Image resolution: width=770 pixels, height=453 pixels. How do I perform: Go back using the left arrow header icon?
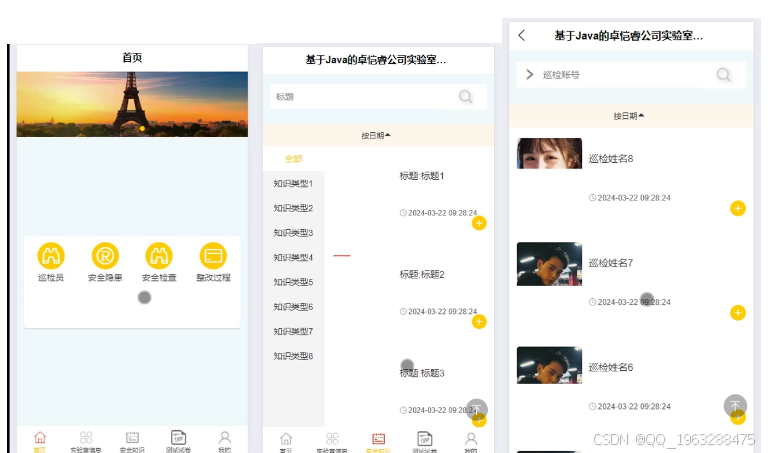522,35
